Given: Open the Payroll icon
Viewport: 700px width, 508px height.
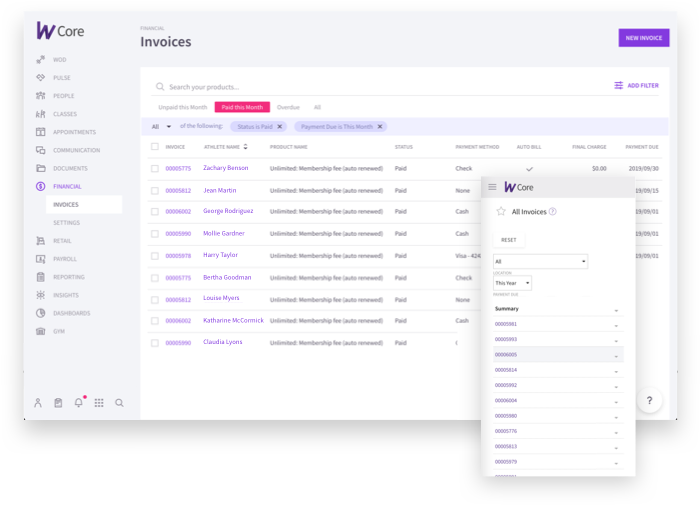Looking at the screenshot, I should pos(41,259).
